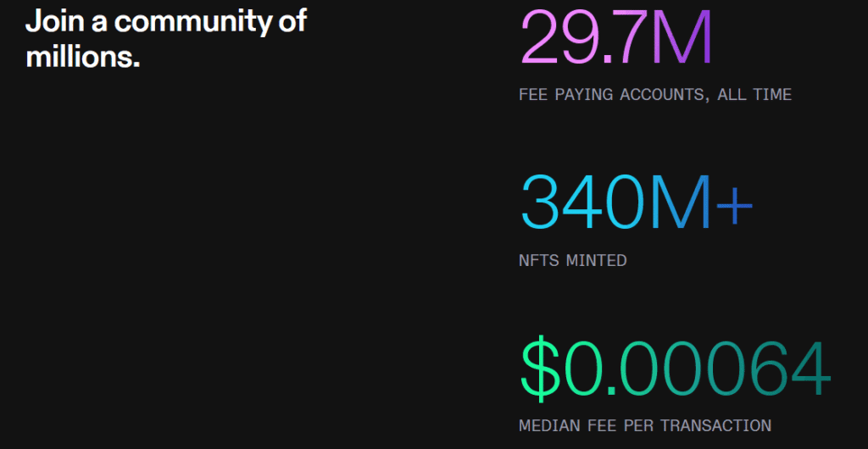Click the blue 340M+ statistic
This screenshot has height=449, width=868.
(636, 202)
